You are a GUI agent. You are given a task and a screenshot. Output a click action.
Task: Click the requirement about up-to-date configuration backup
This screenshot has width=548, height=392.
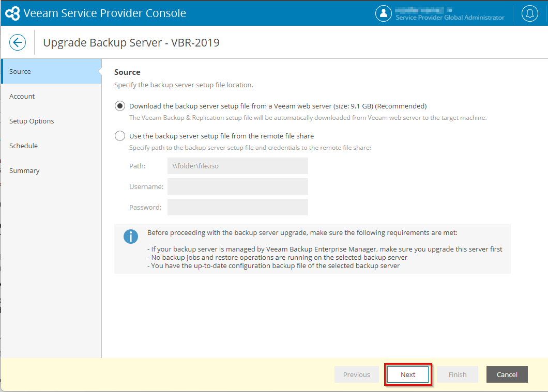[x=273, y=266]
